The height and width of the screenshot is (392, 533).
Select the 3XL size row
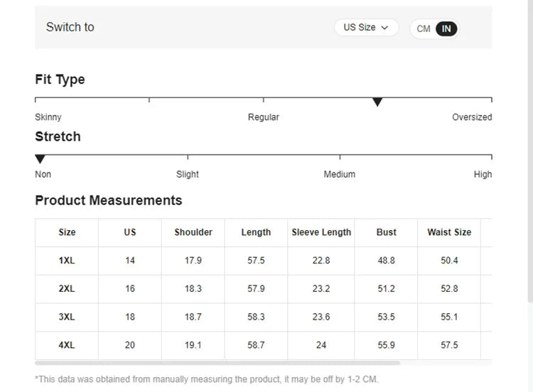click(67, 317)
